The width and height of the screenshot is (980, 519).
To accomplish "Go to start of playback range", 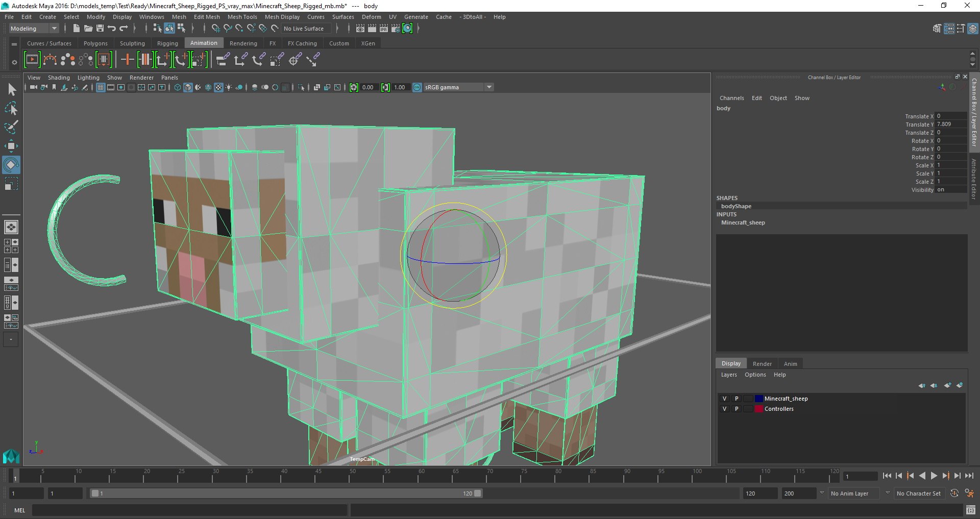I will click(x=887, y=476).
